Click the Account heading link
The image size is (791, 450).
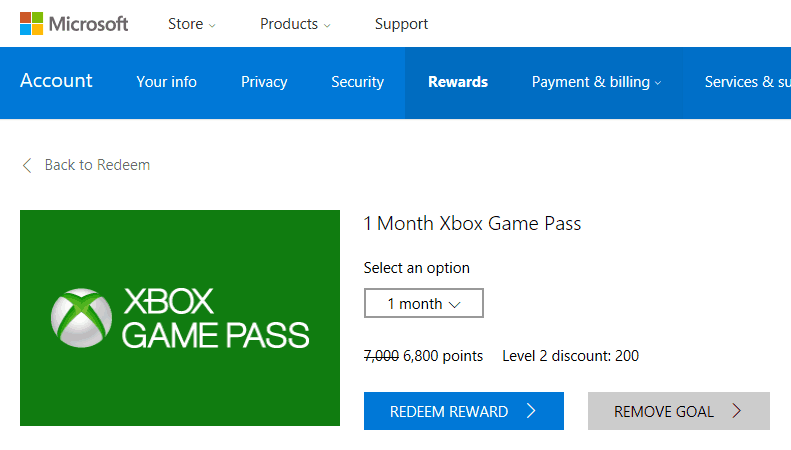click(x=56, y=81)
